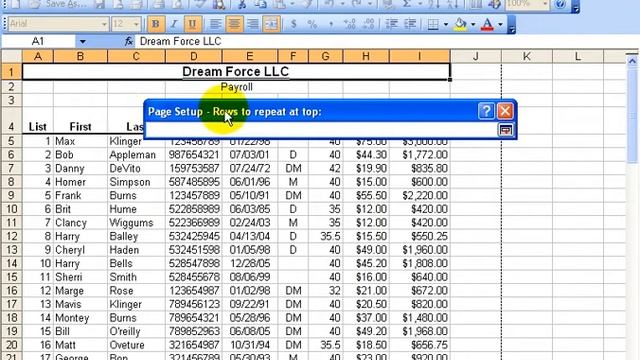Toggle Underline formatting in the toolbar

(192, 24)
